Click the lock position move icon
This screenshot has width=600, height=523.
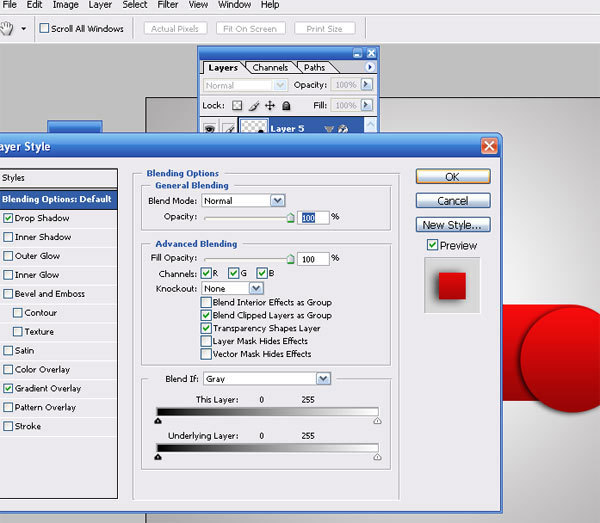[270, 105]
